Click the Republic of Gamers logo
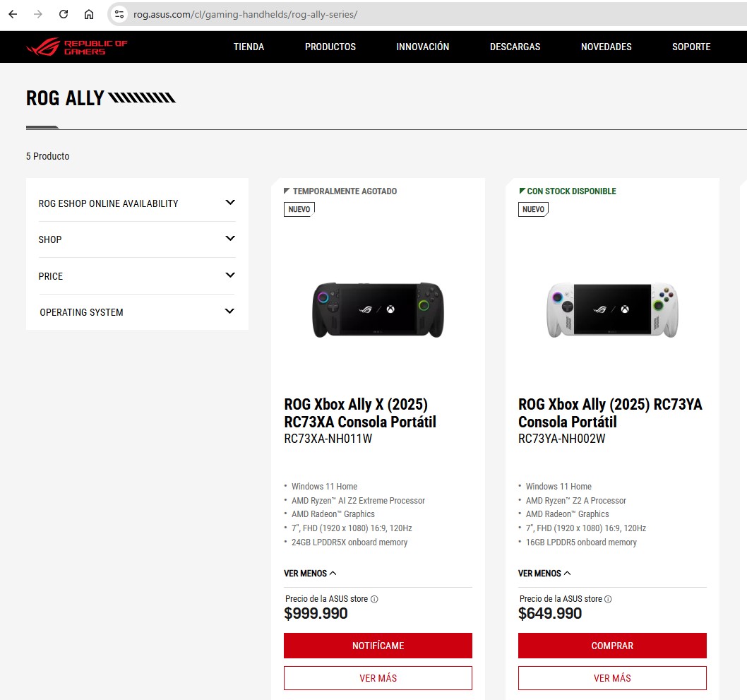Viewport: 747px width, 700px height. 77,47
